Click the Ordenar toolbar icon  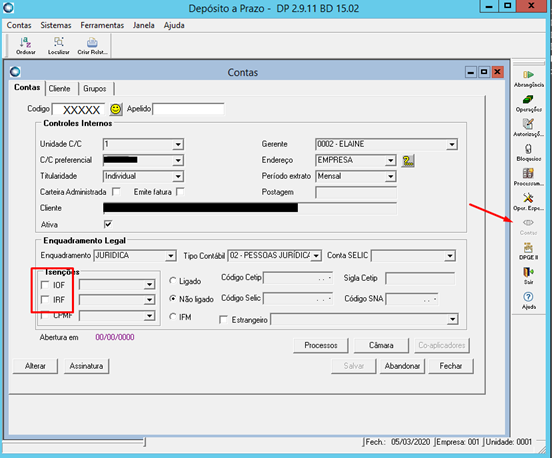[x=25, y=46]
